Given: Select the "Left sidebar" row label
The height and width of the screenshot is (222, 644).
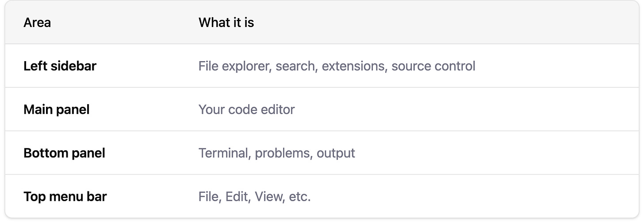Looking at the screenshot, I should coord(60,66).
